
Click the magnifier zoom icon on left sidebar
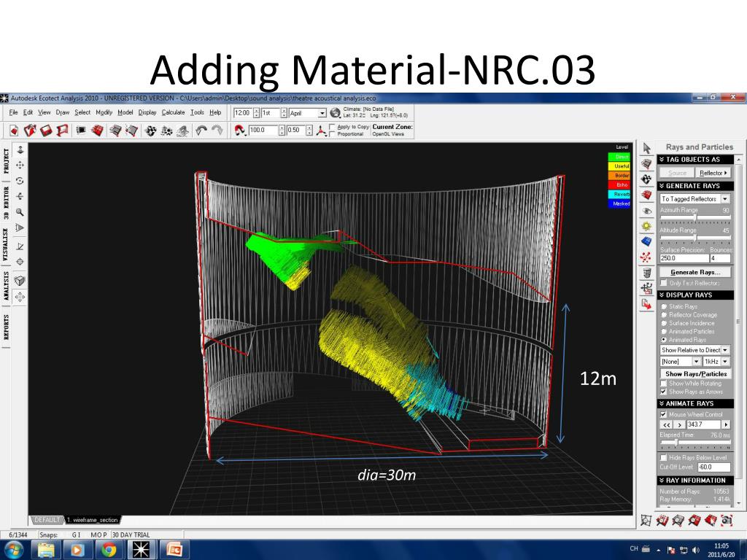[20, 211]
